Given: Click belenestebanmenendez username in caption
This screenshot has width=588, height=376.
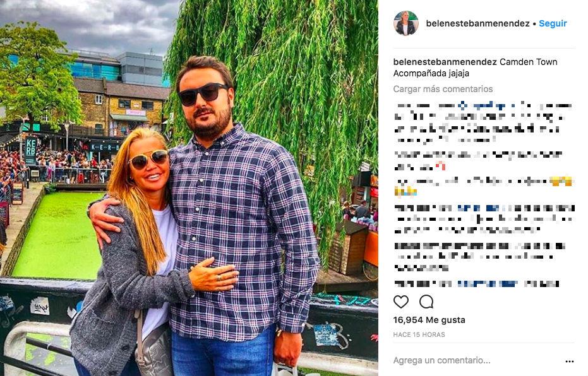Looking at the screenshot, I should [x=445, y=62].
